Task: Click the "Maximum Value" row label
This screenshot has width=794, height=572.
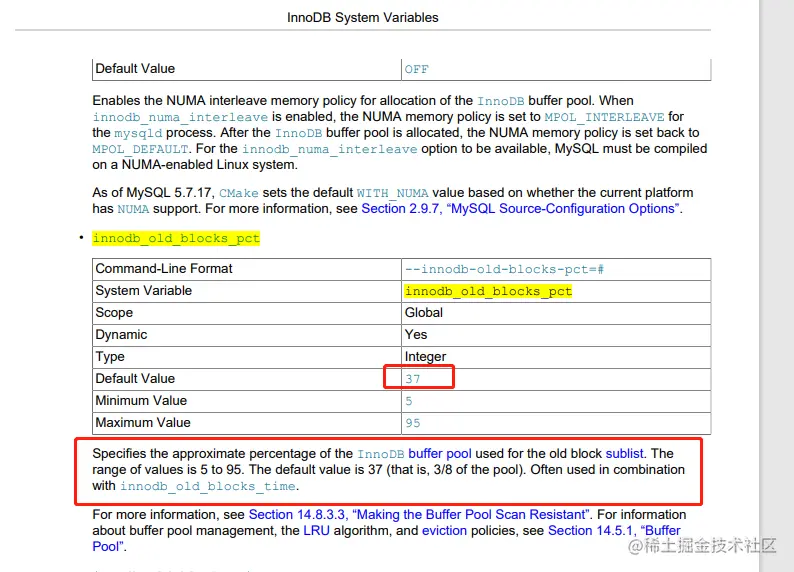Action: coord(143,423)
